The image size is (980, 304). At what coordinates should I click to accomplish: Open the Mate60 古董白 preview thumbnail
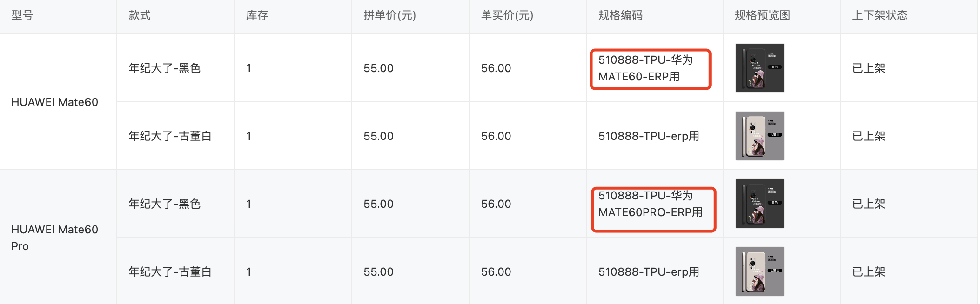[759, 136]
